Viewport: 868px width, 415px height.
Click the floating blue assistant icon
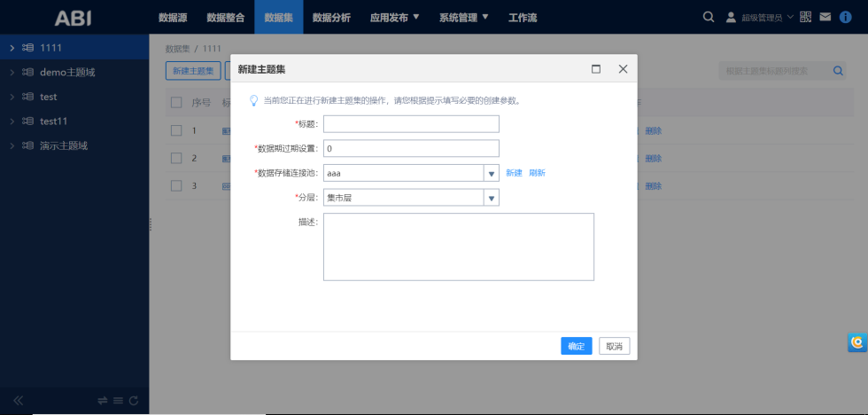857,342
